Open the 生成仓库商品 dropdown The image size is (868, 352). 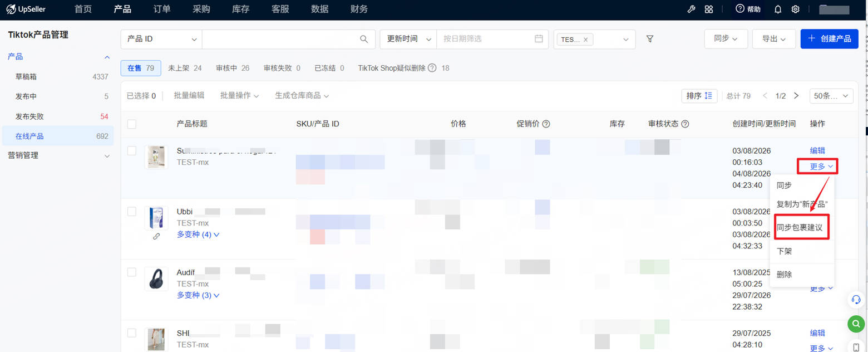pyautogui.click(x=302, y=96)
